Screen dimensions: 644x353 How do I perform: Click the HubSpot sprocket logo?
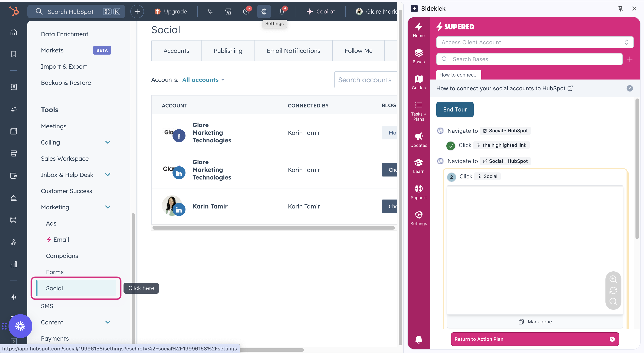click(14, 11)
